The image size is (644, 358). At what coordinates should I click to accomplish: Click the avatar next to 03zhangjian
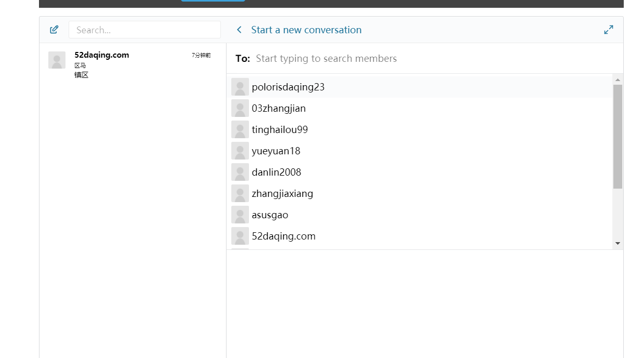tap(240, 108)
